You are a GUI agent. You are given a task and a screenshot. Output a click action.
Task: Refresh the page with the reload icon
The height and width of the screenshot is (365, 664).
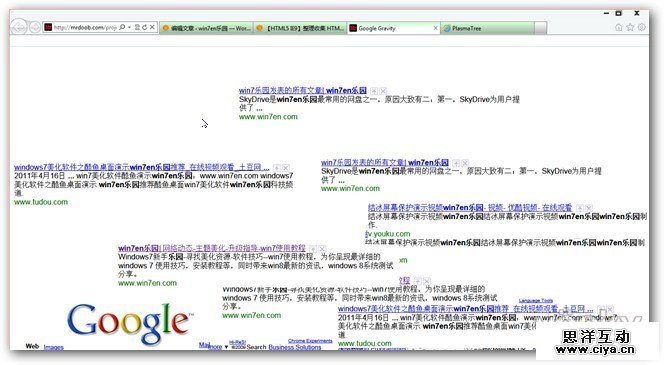click(144, 27)
